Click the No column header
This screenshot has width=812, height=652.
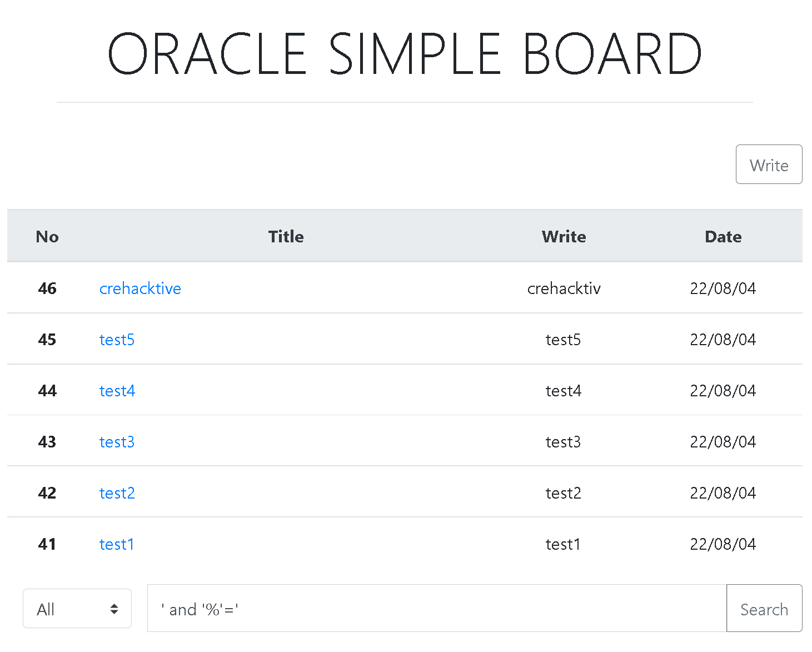coord(47,237)
